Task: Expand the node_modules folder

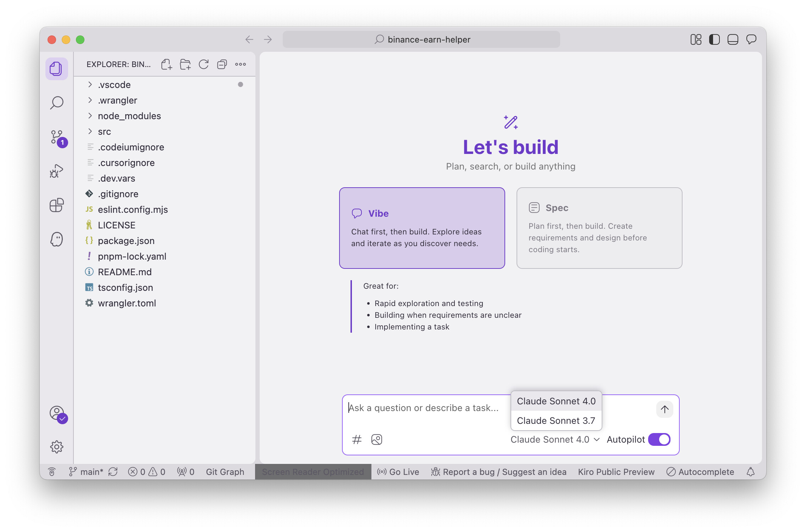Action: click(x=165, y=116)
